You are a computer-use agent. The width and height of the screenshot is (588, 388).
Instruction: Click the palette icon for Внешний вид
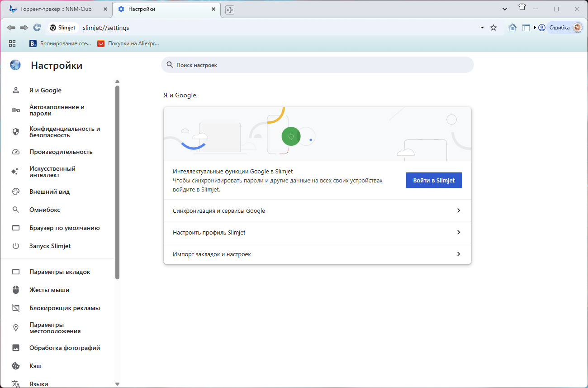[x=16, y=192]
